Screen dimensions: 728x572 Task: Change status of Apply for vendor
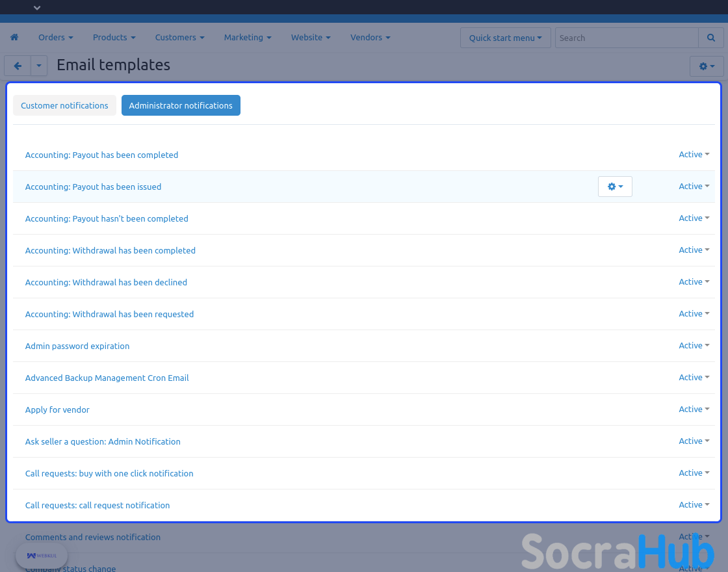[x=694, y=409]
